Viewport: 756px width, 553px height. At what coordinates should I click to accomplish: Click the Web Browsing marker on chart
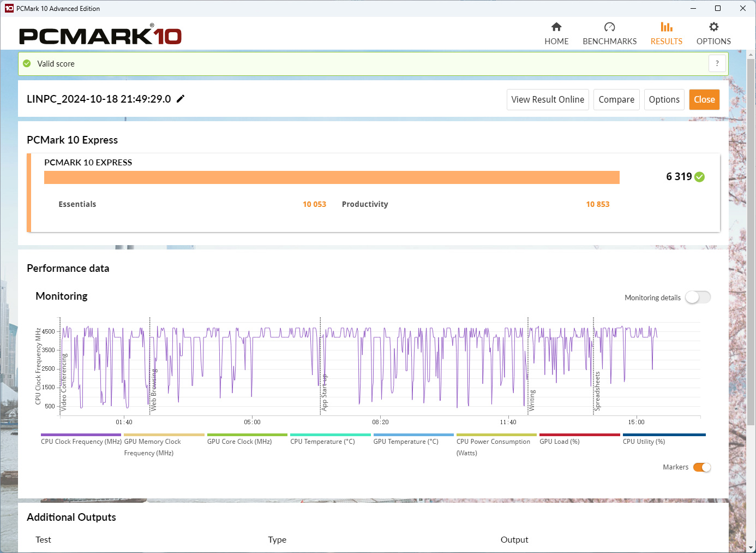pyautogui.click(x=154, y=390)
